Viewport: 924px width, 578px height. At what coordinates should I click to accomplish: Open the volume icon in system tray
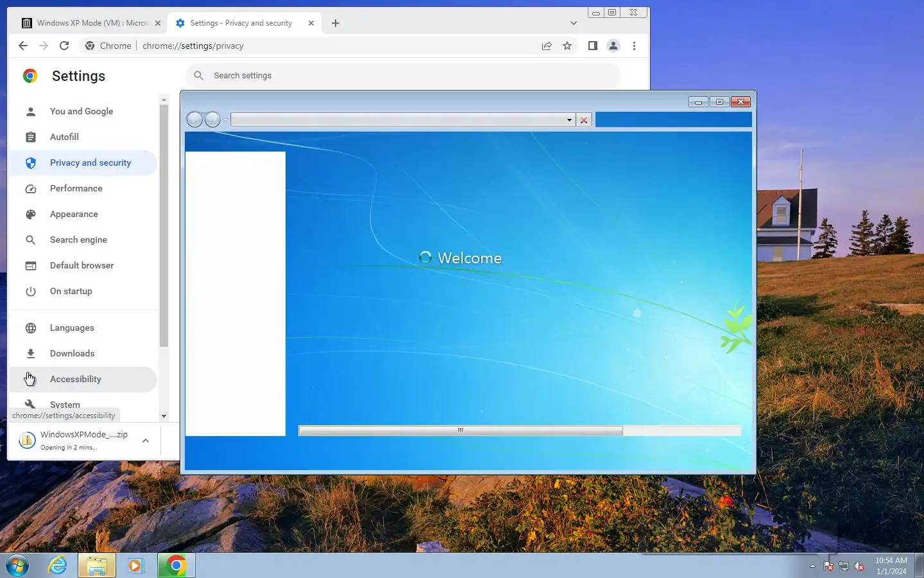point(859,566)
